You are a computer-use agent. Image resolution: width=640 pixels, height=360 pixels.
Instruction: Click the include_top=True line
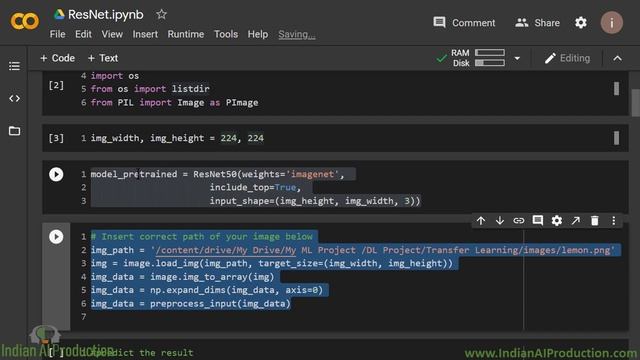(x=255, y=187)
